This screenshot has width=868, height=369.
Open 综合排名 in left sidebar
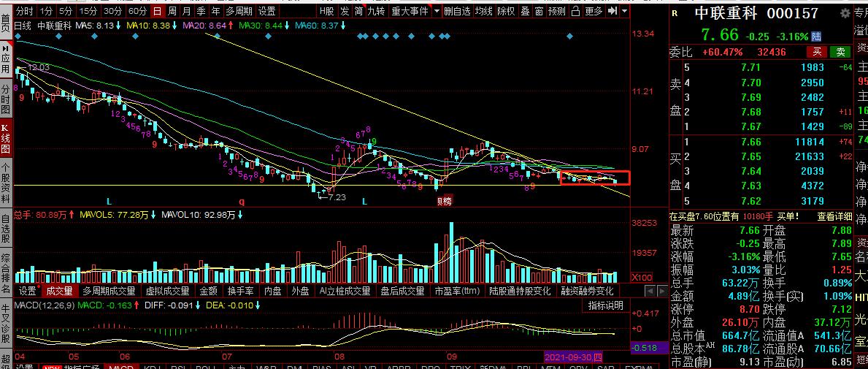6,274
